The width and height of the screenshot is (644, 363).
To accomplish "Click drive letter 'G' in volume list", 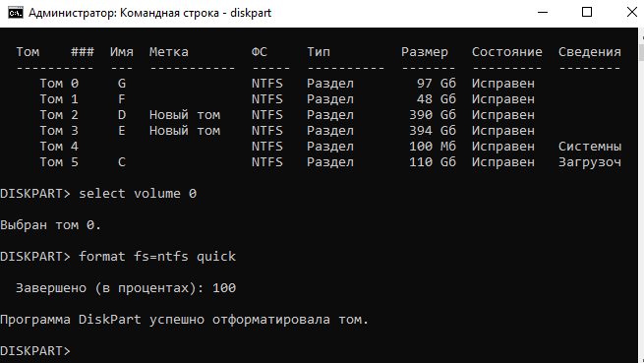I will coord(122,84).
